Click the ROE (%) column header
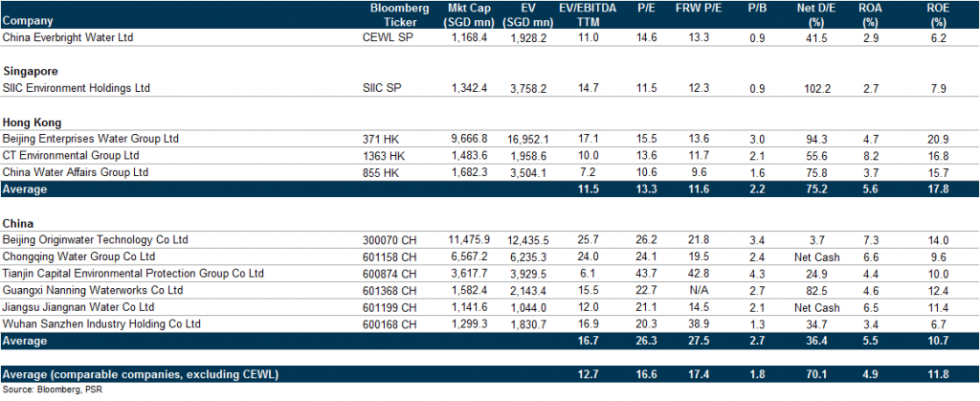 [x=938, y=15]
